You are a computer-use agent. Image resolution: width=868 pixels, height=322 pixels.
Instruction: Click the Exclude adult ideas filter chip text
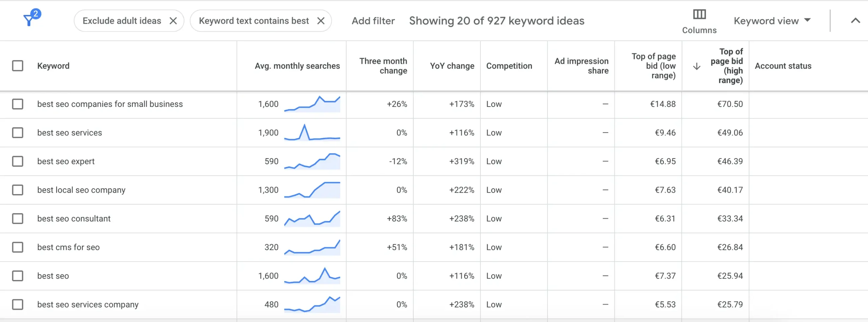(x=122, y=21)
